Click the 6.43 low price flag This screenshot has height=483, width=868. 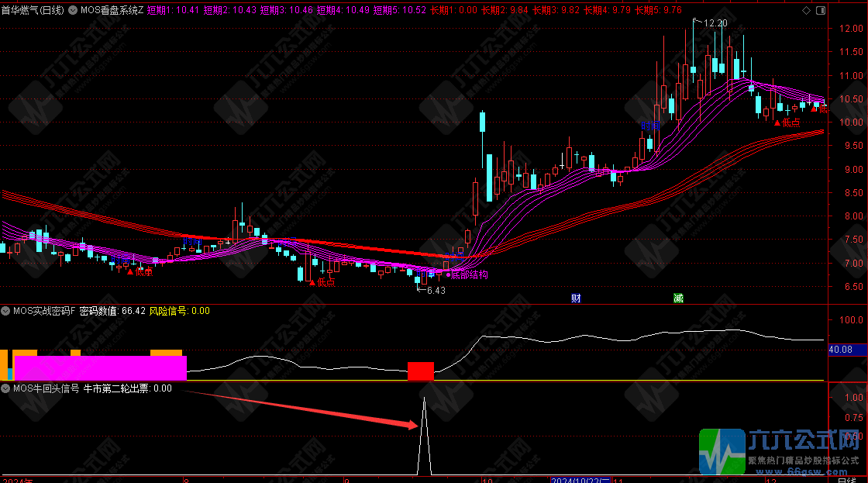[x=435, y=291]
